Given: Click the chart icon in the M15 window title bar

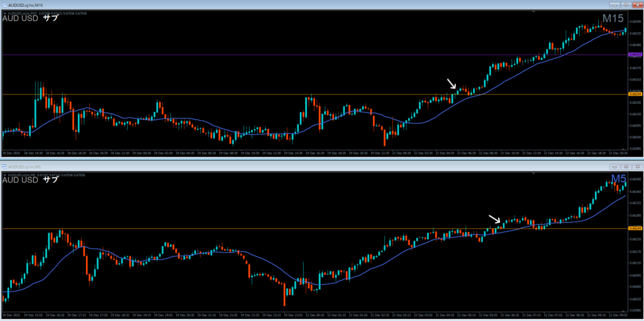Looking at the screenshot, I should (x=4, y=5).
